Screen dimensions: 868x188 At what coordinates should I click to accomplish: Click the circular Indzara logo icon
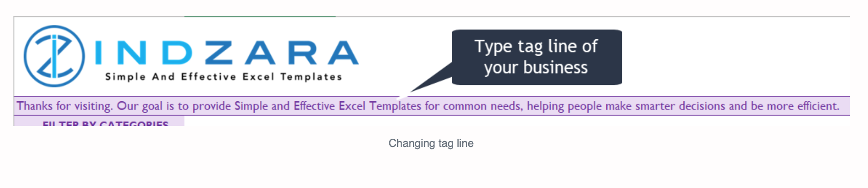[54, 56]
